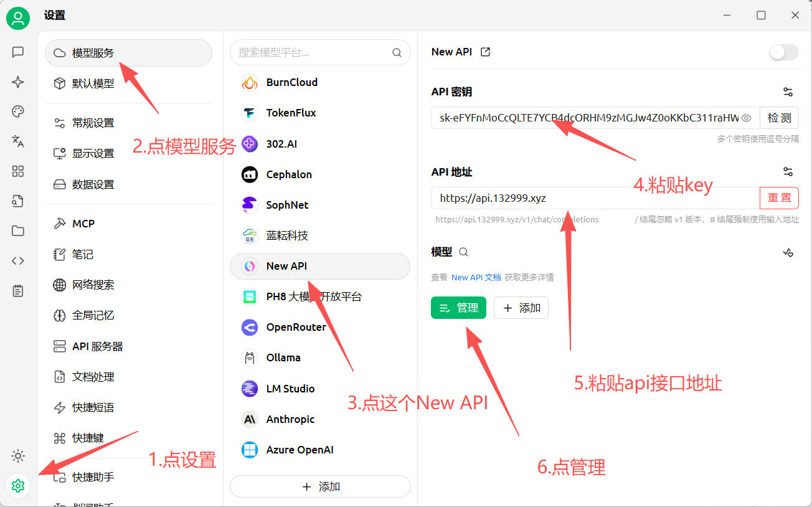The image size is (812, 507).
Task: Open the chat assistant icon in sidebar
Action: pyautogui.click(x=18, y=52)
